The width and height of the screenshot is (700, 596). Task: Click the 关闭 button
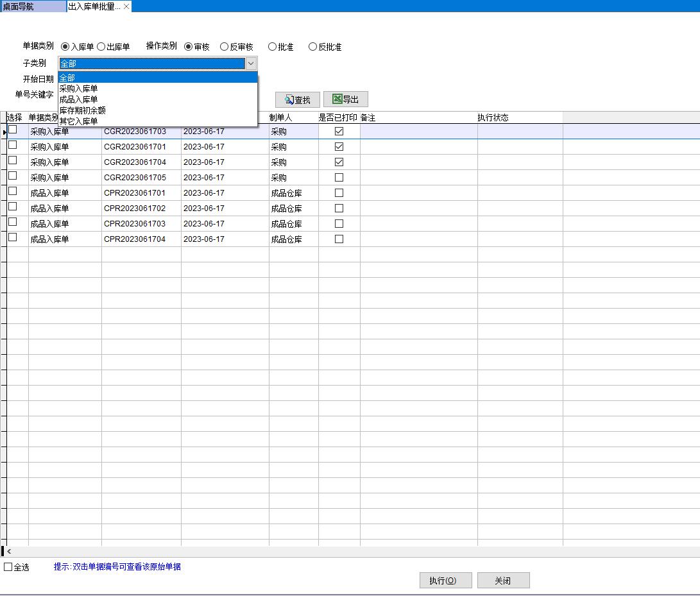pos(503,581)
